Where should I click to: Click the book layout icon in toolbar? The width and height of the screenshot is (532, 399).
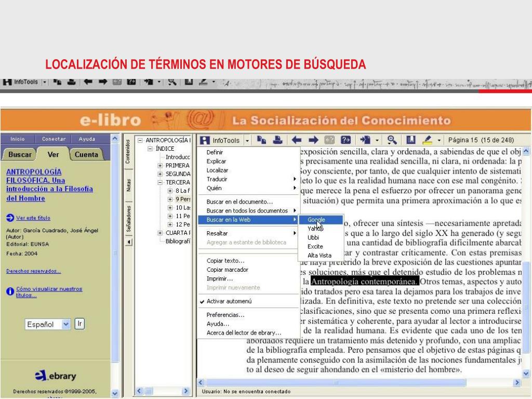pos(411,140)
